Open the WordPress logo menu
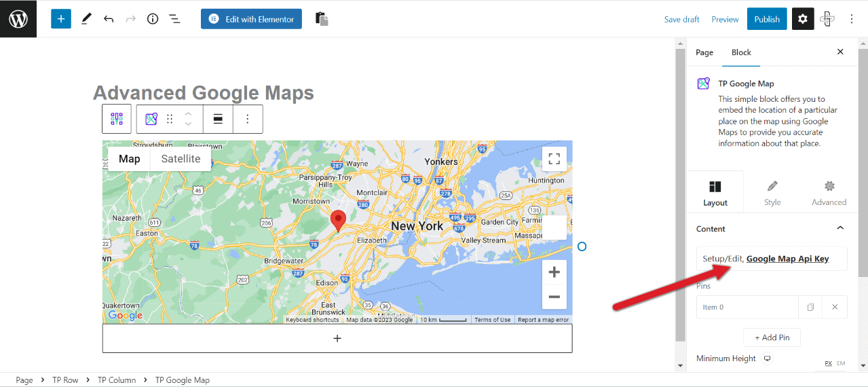Screen dimensions: 868x387 click(x=18, y=18)
